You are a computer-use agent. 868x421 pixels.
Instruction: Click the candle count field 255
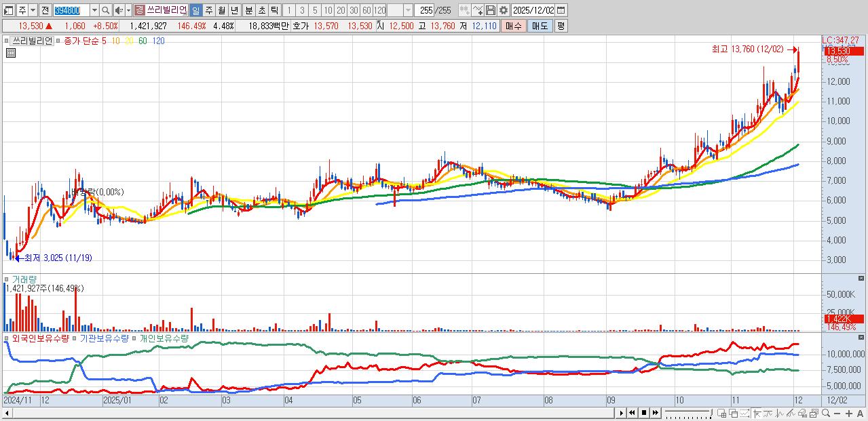[x=425, y=10]
